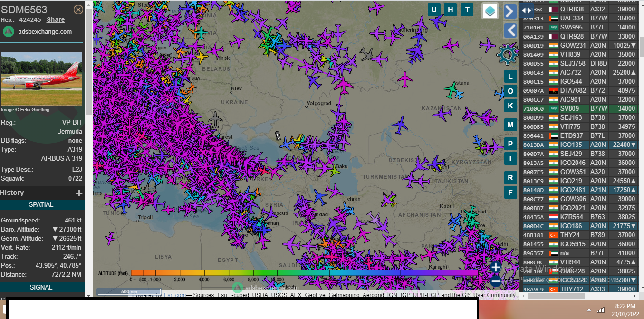644x319 pixels.
Task: Select the gray aircraft icon over western Ukraine
Action: click(x=216, y=119)
